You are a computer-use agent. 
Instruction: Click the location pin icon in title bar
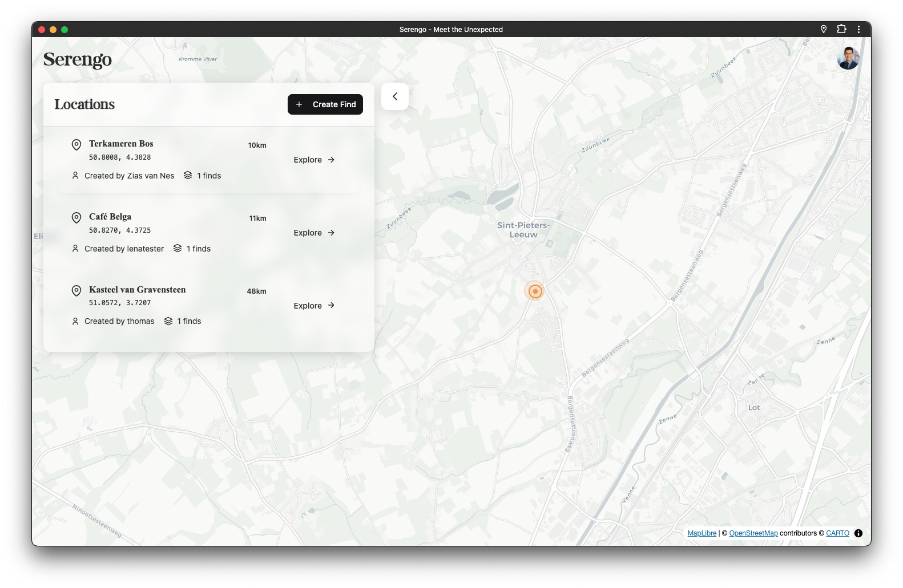(824, 29)
